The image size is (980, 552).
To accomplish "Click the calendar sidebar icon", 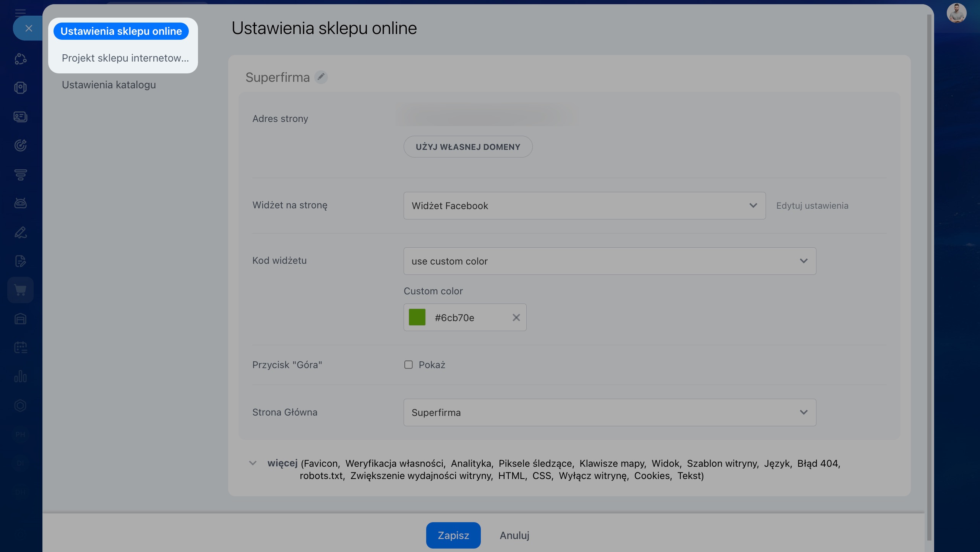I will 20,347.
